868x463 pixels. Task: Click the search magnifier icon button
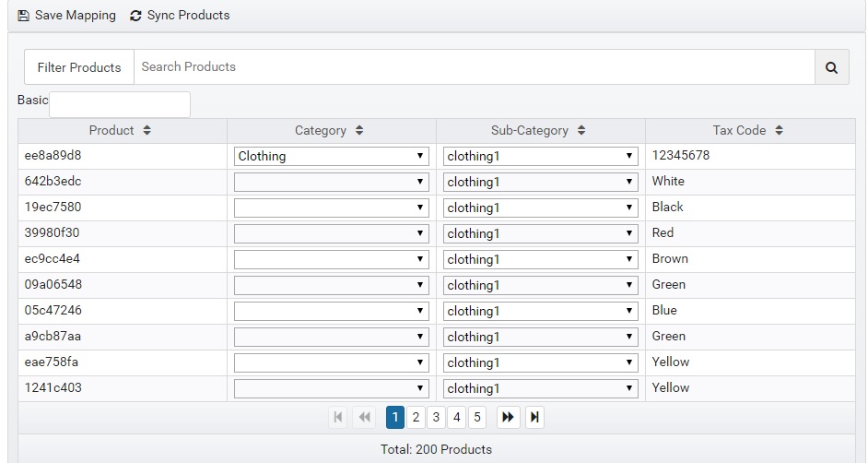click(831, 67)
